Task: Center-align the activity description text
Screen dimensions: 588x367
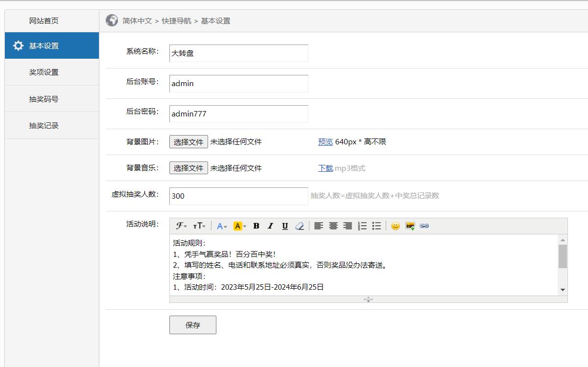Action: click(x=333, y=226)
